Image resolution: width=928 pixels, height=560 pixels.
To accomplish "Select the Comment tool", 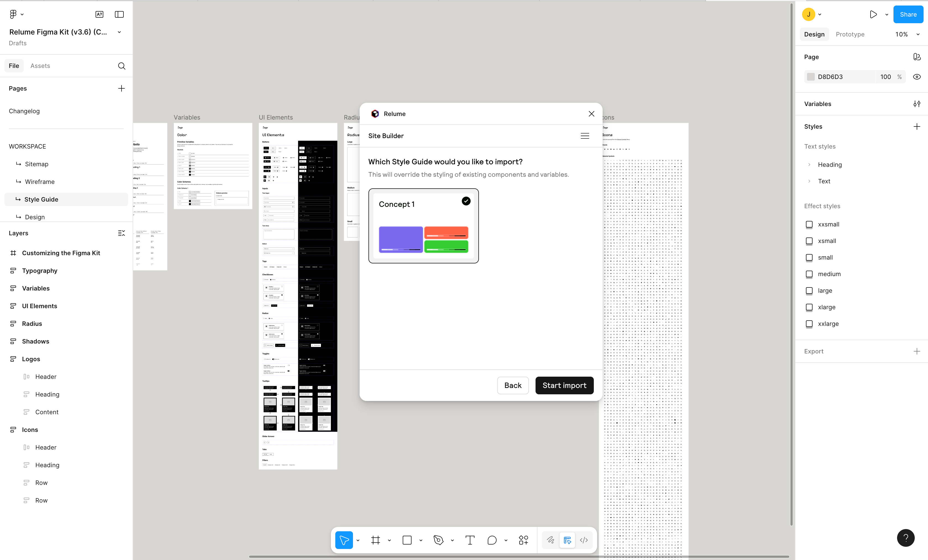I will pyautogui.click(x=492, y=540).
